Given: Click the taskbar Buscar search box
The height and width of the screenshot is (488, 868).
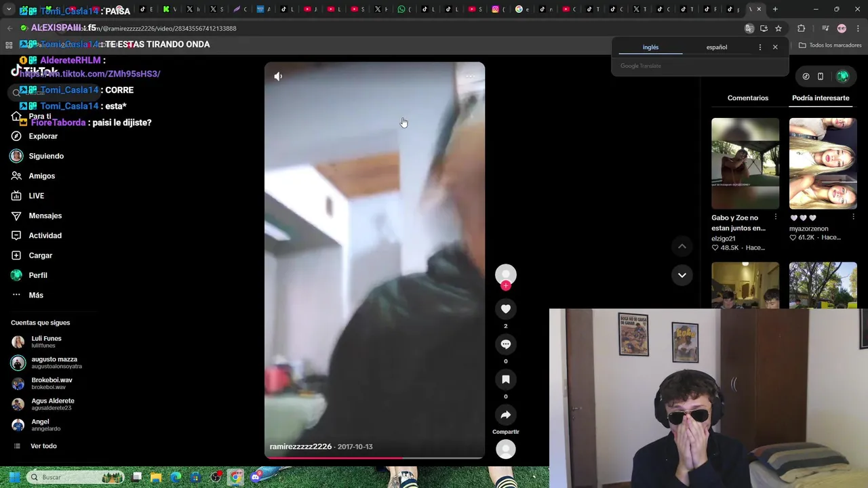Looking at the screenshot, I should point(75,477).
